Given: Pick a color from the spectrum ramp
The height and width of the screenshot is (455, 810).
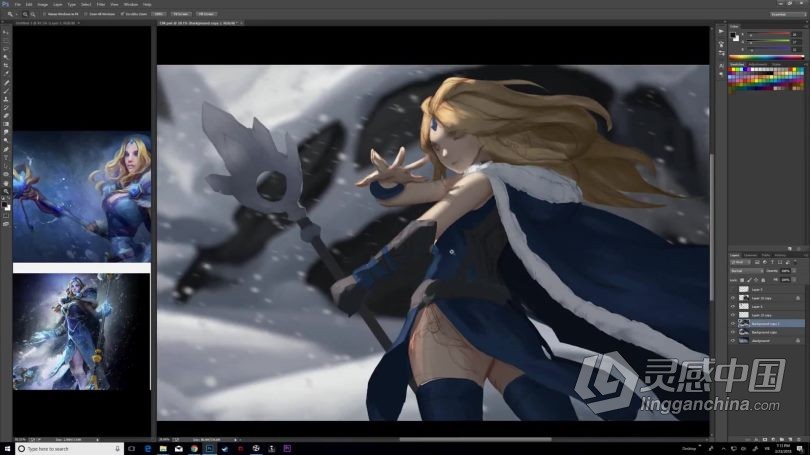Looking at the screenshot, I should click(x=767, y=57).
